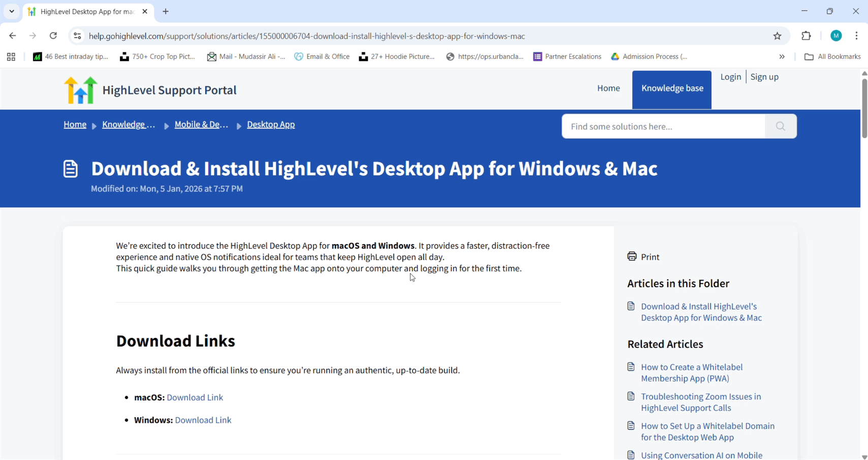Click the page scrollbar thumb
This screenshot has height=460, width=868.
[864, 108]
